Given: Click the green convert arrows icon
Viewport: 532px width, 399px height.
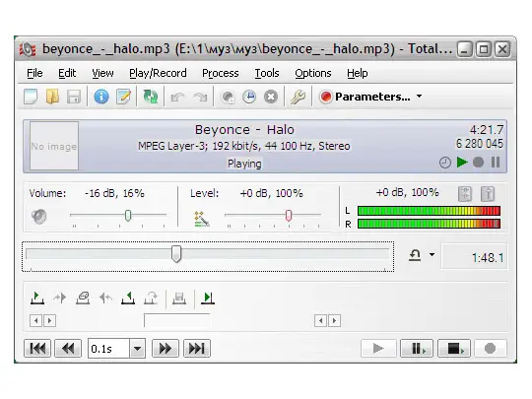Looking at the screenshot, I should 151,97.
